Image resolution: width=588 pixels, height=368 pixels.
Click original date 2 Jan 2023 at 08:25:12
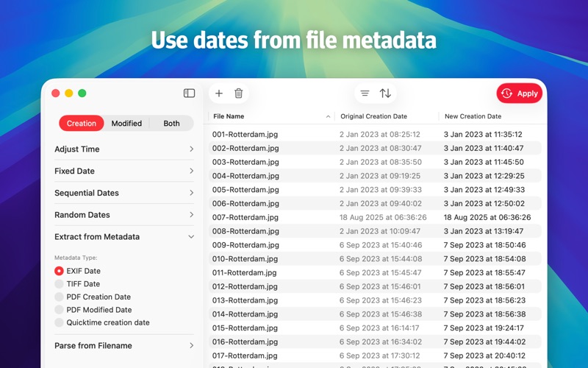coord(380,135)
